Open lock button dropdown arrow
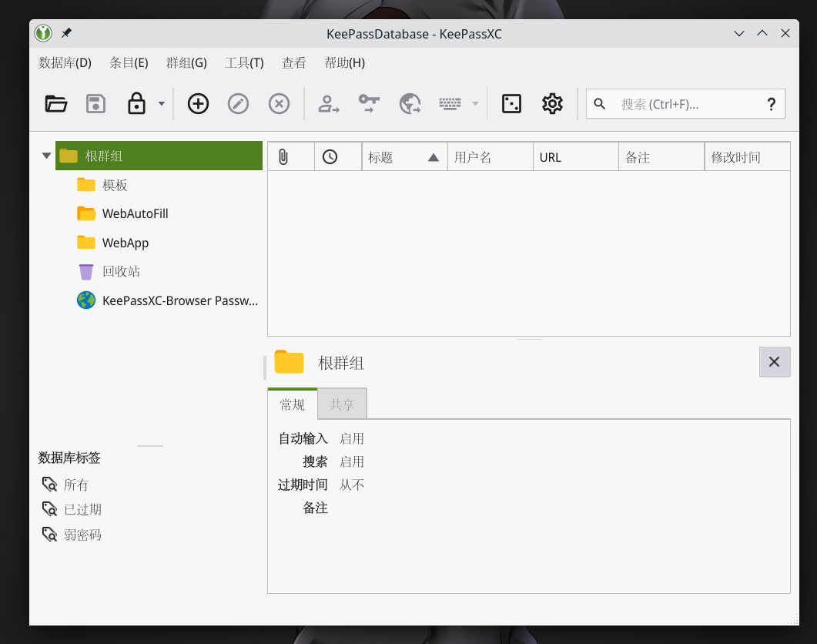The image size is (817, 644). click(x=162, y=104)
